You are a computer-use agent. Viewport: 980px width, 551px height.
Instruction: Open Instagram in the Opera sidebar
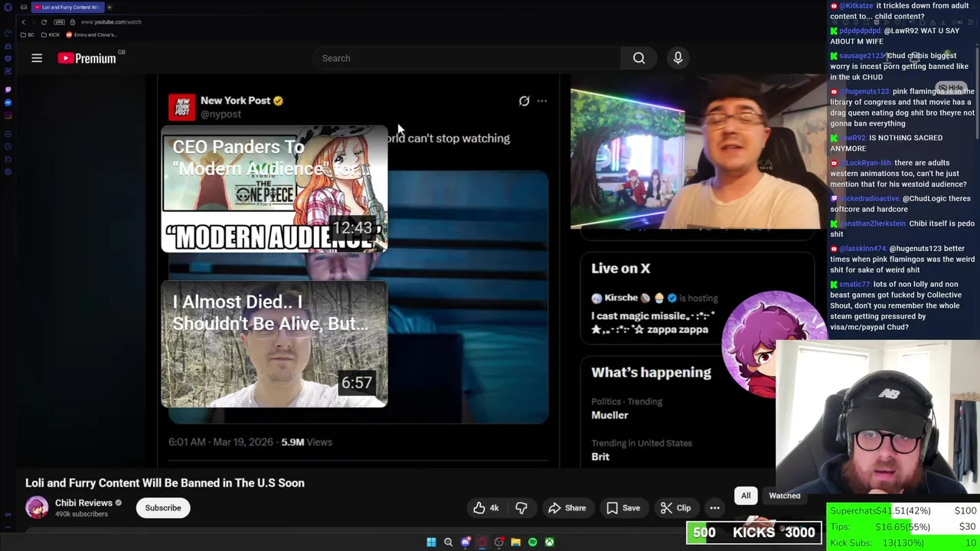tap(8, 115)
